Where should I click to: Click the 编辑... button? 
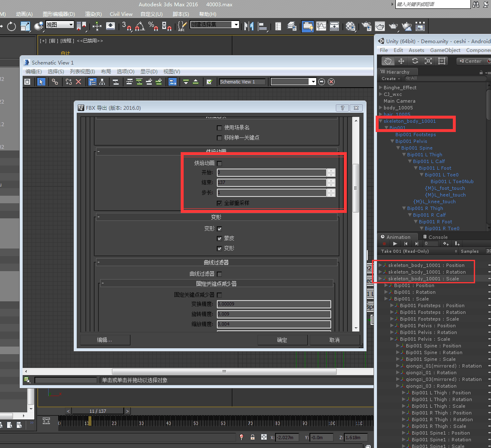click(105, 340)
